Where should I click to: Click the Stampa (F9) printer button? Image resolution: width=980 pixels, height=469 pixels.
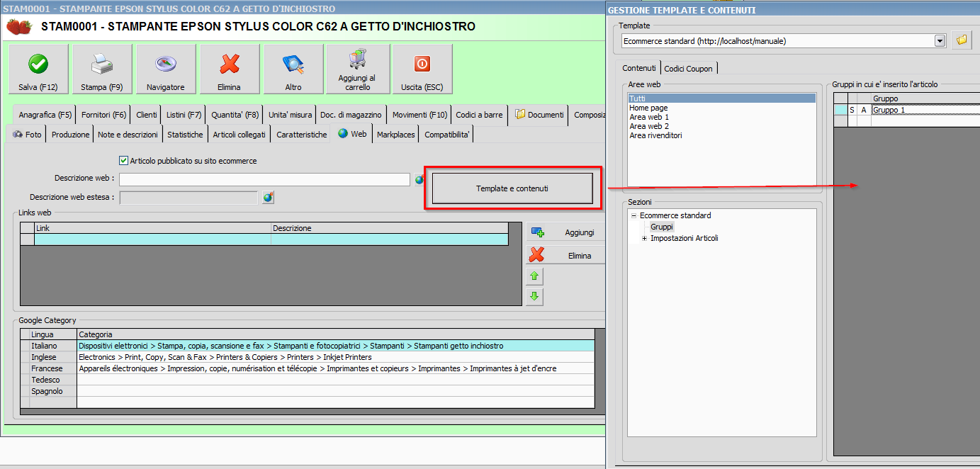(102, 69)
